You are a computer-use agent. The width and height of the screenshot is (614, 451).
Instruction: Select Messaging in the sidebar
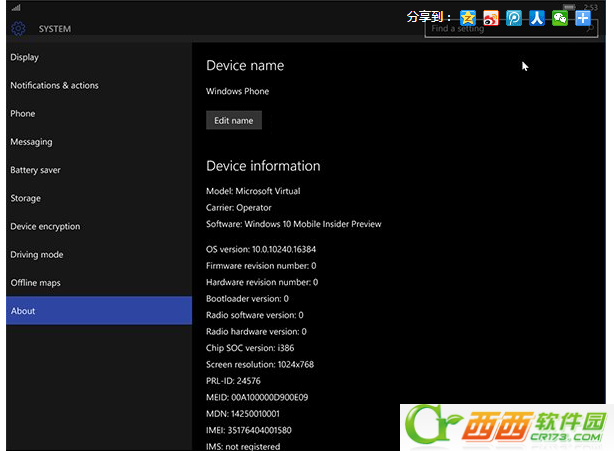[99, 142]
